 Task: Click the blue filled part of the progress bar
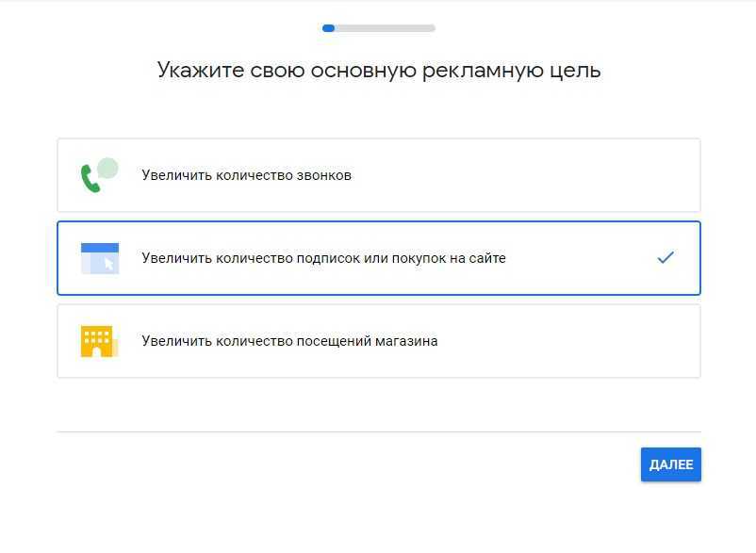click(x=328, y=28)
